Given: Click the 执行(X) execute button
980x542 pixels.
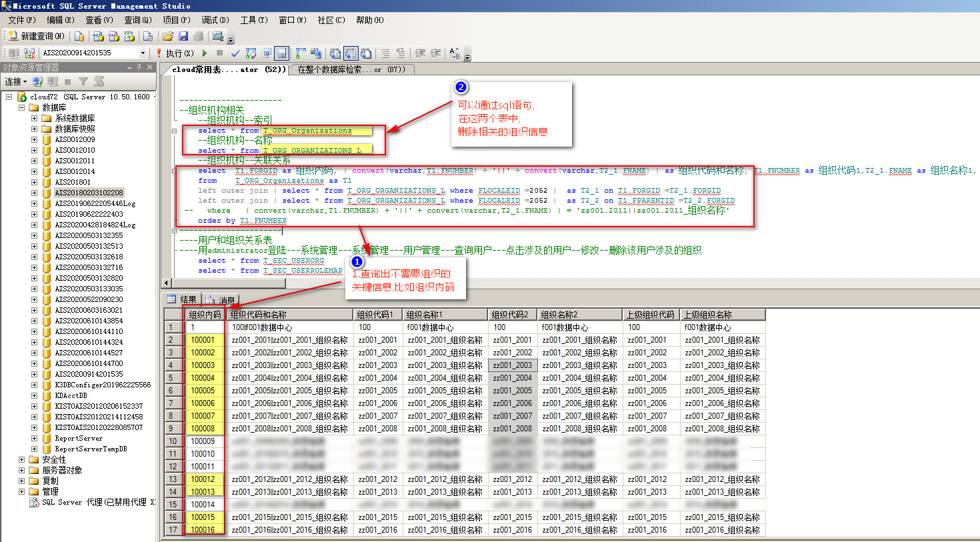Looking at the screenshot, I should [x=174, y=53].
